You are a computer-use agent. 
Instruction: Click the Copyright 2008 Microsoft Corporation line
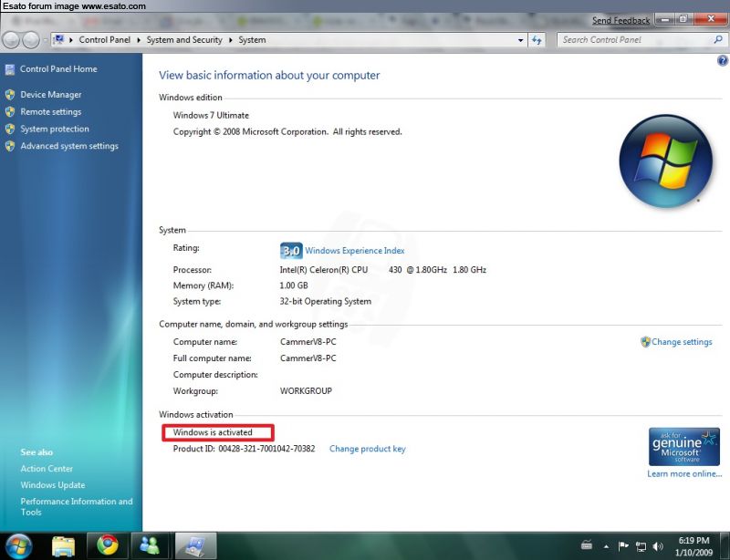point(287,131)
